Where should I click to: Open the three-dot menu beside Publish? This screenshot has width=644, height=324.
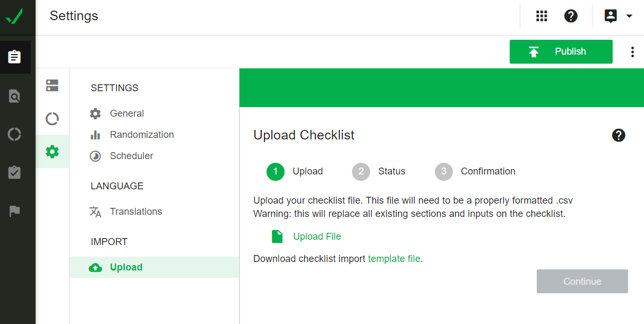click(x=632, y=51)
